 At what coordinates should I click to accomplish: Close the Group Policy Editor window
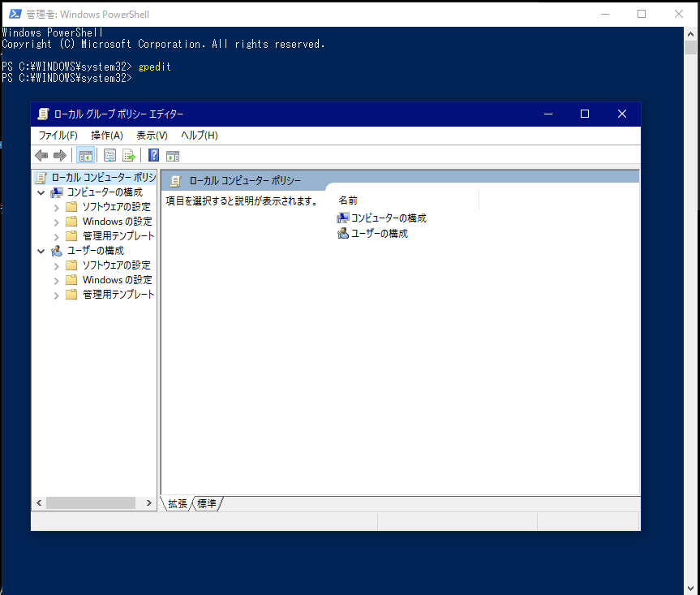(622, 114)
